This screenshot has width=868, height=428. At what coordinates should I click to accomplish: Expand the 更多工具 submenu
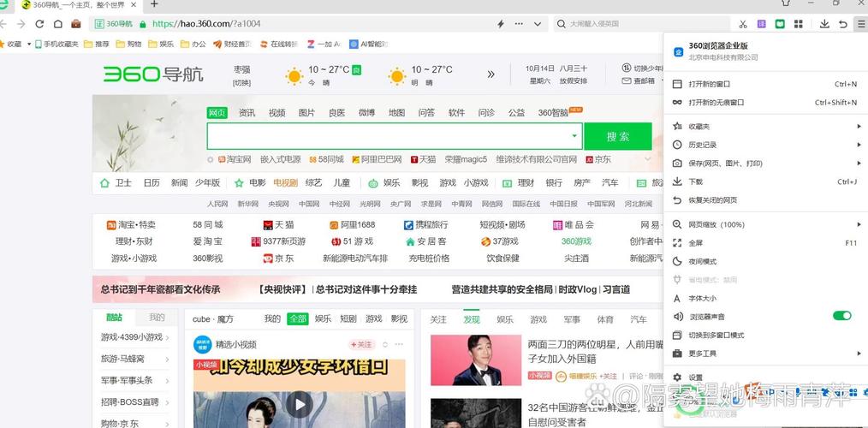pos(859,354)
